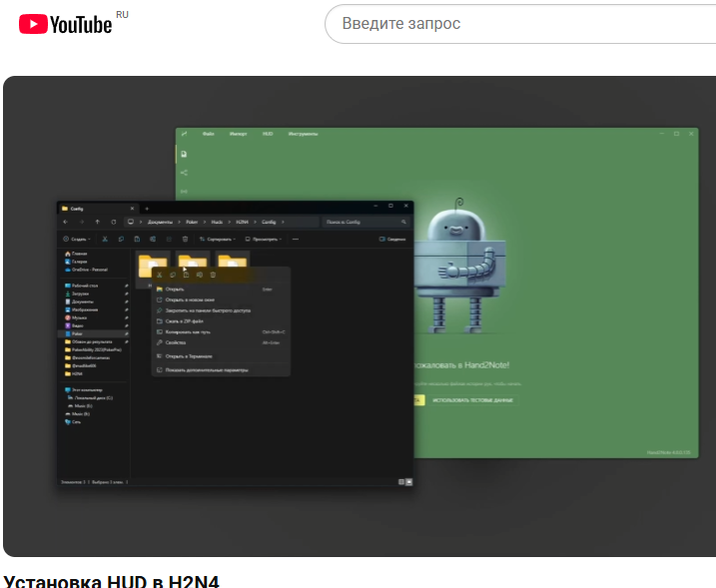
Task: Click the Config breadcrumb in address bar
Action: [x=269, y=222]
